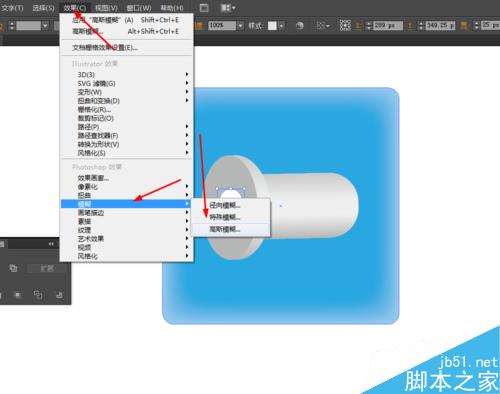Expand the bottom 风格化 Photoshop effects submenu
500x394 pixels.
click(x=126, y=256)
